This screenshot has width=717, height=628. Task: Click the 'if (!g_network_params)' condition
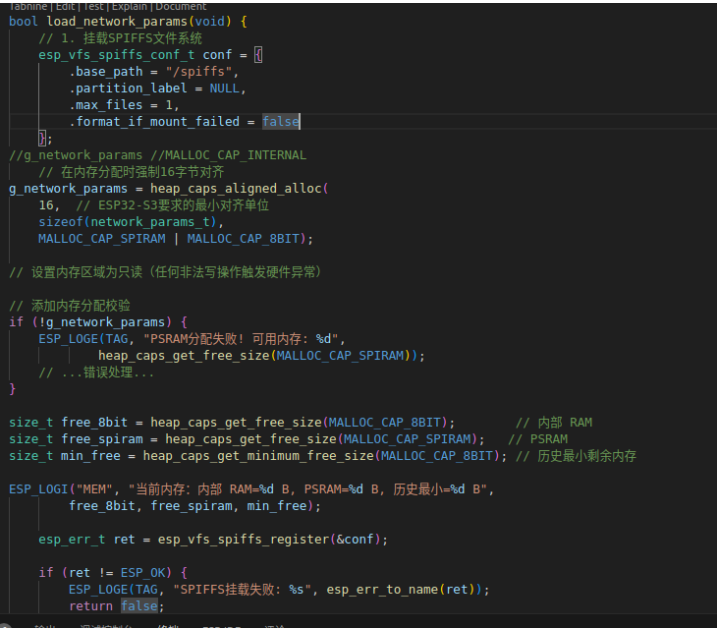pos(91,322)
